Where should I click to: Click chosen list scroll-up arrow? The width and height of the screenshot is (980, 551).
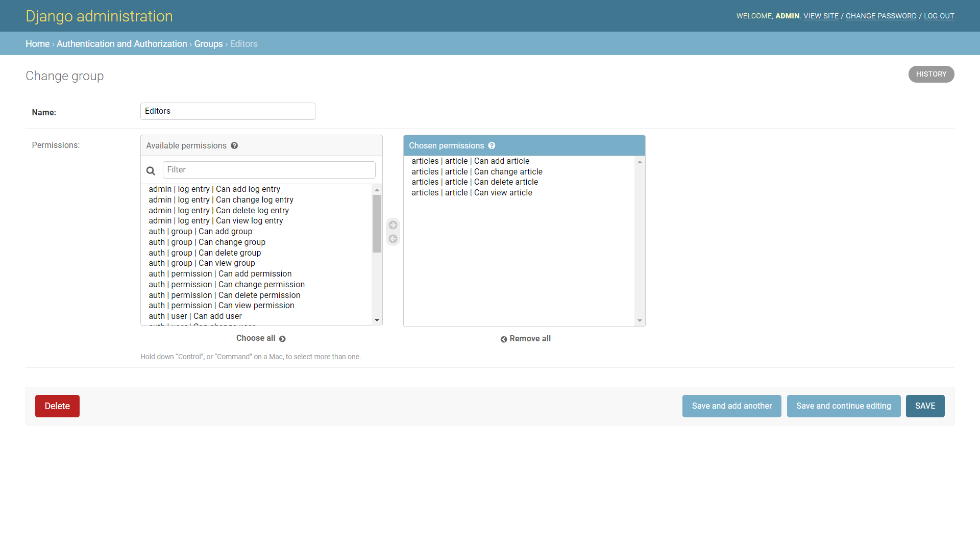(x=640, y=162)
